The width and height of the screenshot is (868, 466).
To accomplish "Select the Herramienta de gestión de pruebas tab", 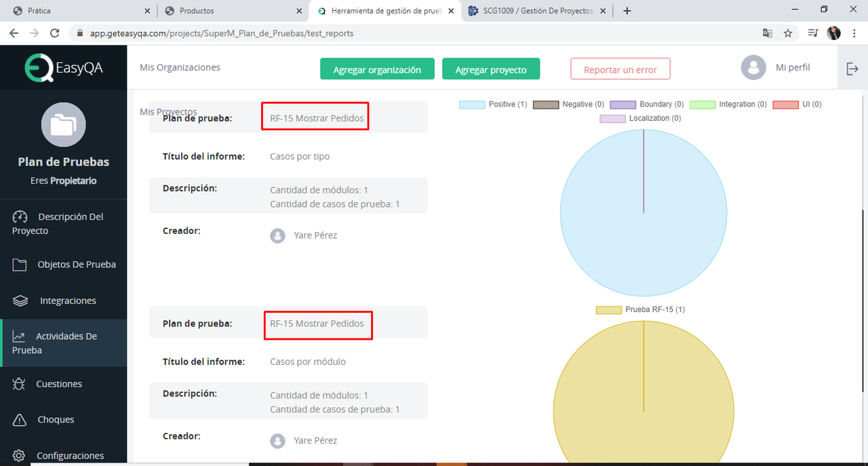I will click(385, 11).
